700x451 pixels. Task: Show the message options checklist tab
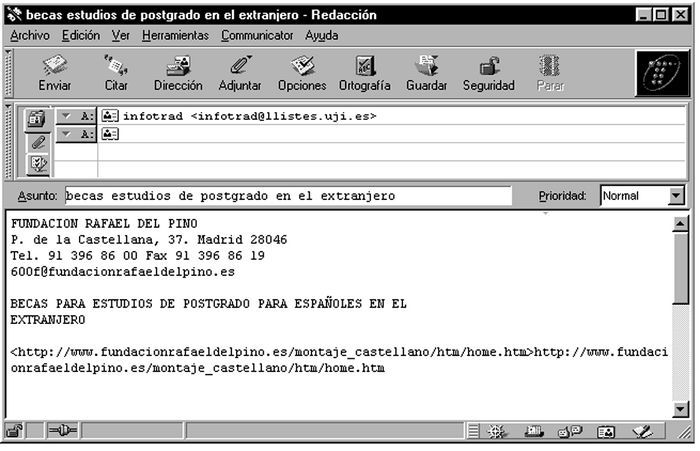(38, 164)
